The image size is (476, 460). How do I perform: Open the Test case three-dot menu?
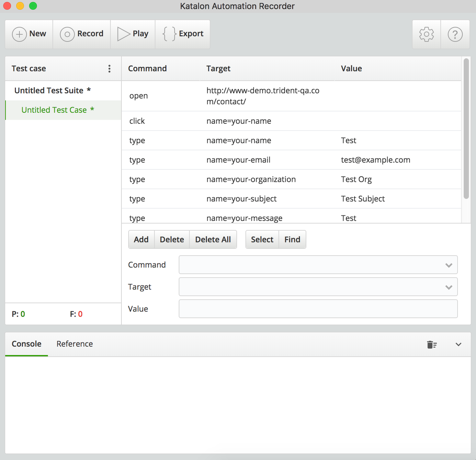[x=109, y=69]
